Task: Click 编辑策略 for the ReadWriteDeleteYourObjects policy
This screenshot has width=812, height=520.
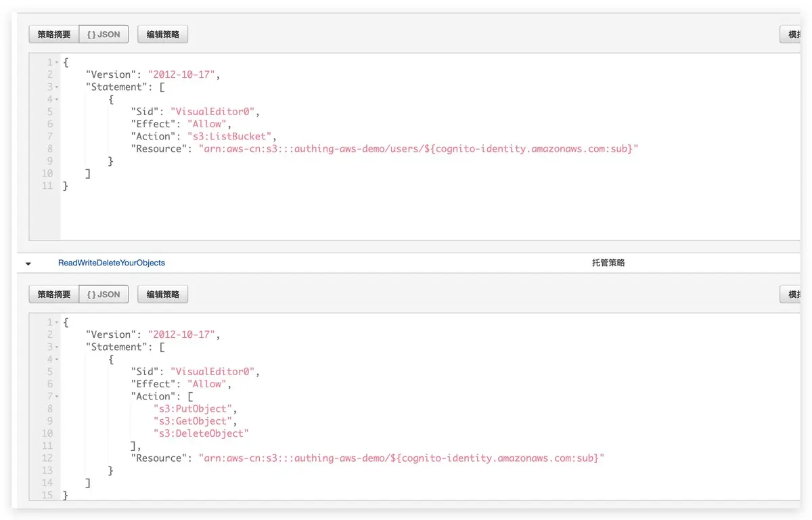Action: click(x=162, y=295)
